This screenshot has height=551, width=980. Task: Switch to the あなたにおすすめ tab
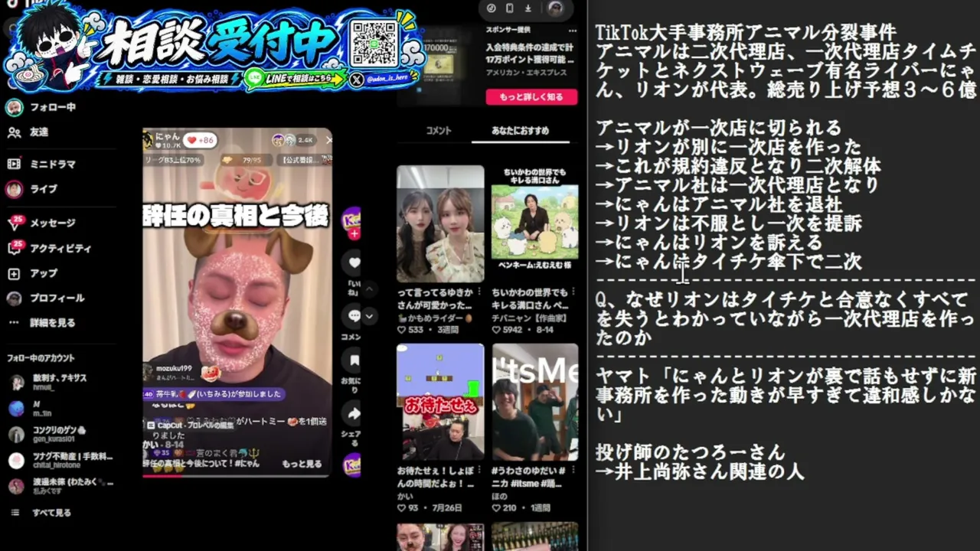point(520,131)
